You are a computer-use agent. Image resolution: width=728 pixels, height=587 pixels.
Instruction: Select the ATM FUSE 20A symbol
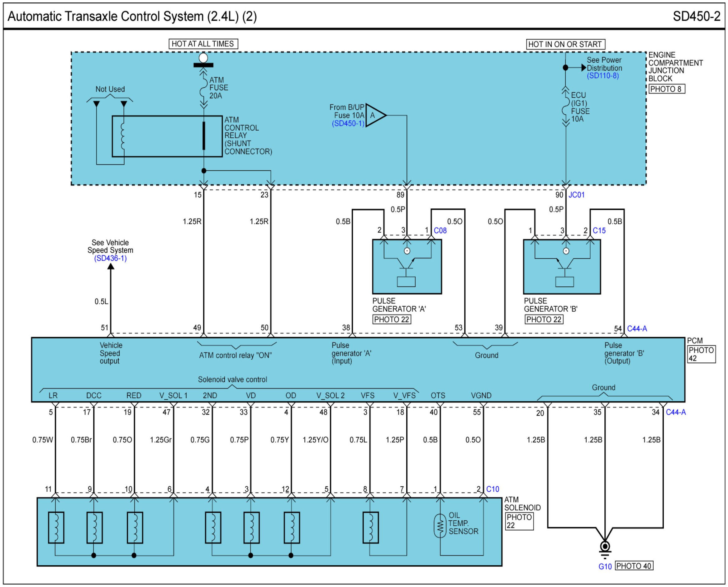[203, 88]
